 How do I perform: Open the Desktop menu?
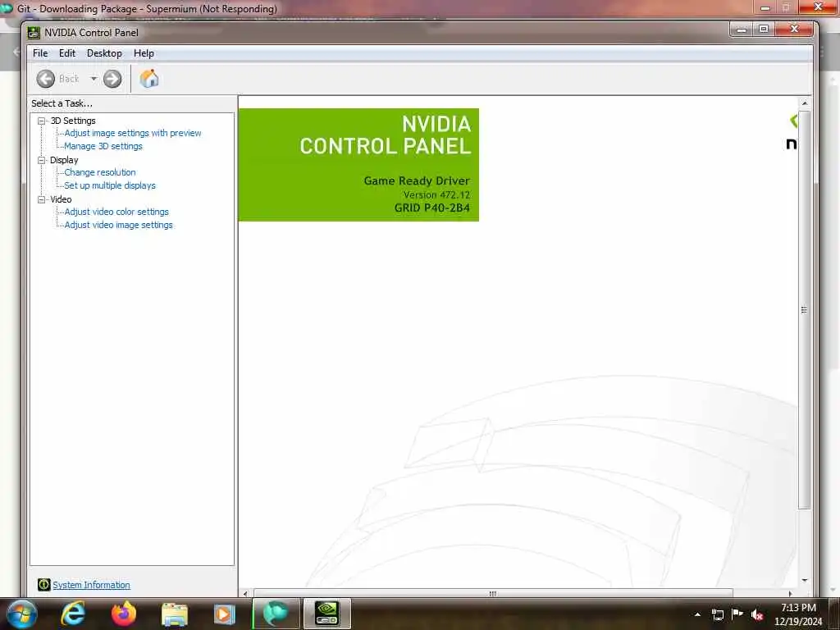(x=104, y=53)
